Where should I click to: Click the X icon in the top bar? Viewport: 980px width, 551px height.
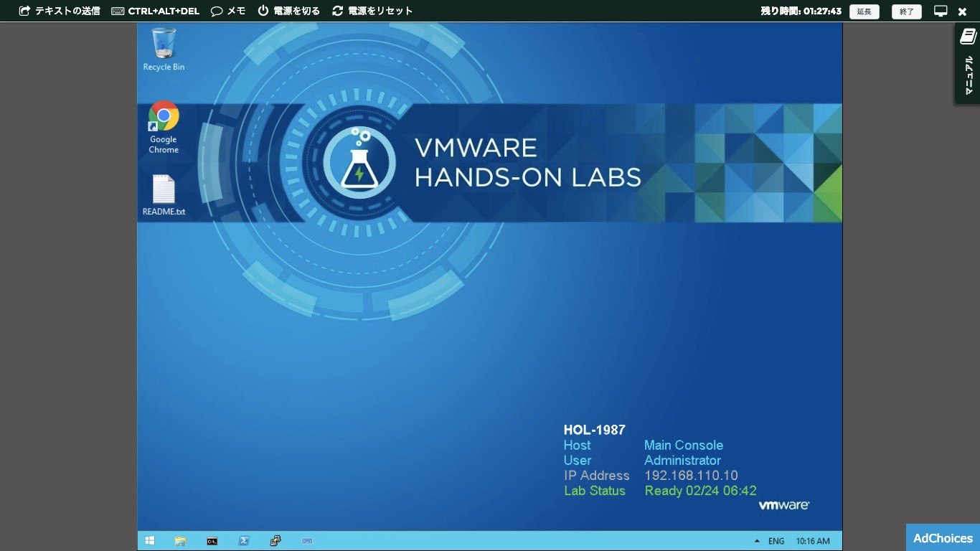(x=963, y=11)
